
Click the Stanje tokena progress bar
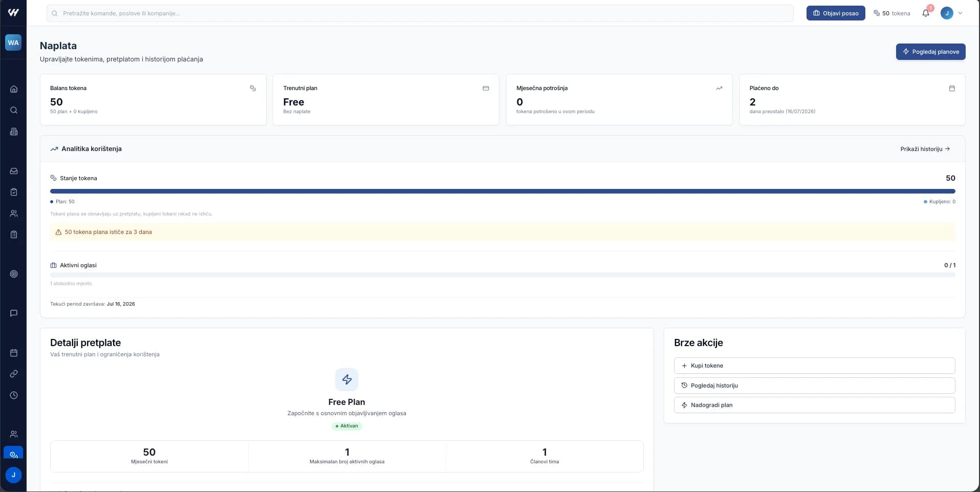(503, 191)
